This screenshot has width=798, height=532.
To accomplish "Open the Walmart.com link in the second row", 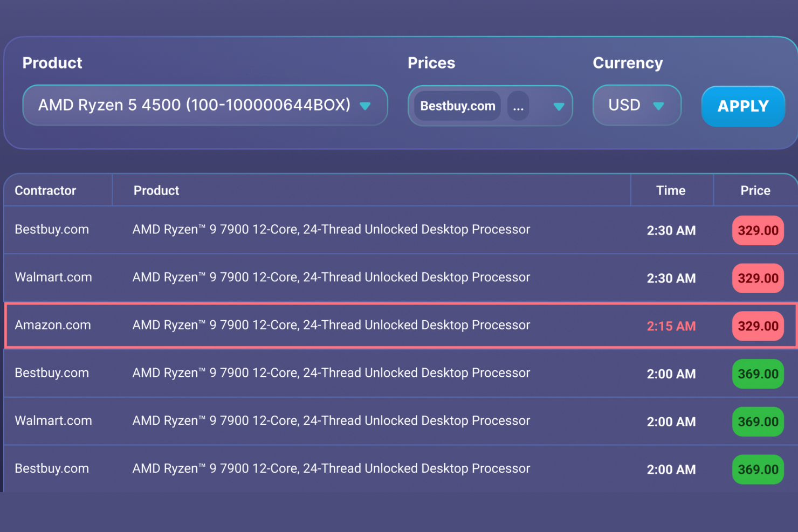I will pos(53,277).
